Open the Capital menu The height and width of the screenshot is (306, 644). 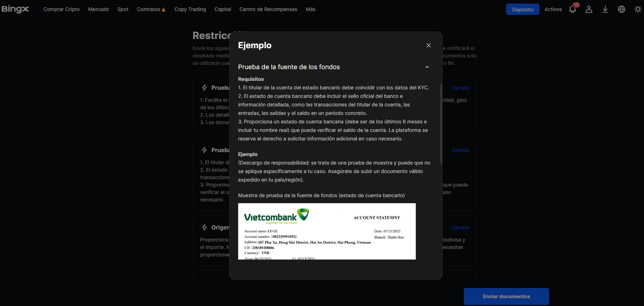(222, 9)
